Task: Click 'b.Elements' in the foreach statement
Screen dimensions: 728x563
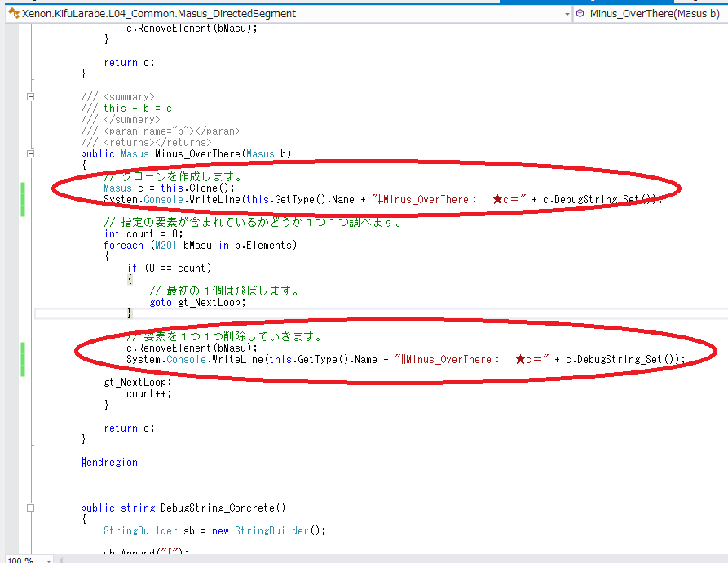Action: point(263,246)
